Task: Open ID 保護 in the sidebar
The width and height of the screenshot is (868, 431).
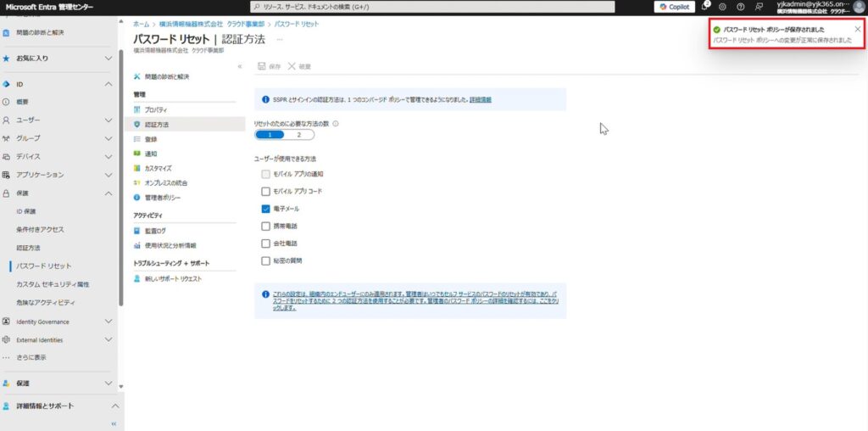Action: pyautogui.click(x=26, y=211)
